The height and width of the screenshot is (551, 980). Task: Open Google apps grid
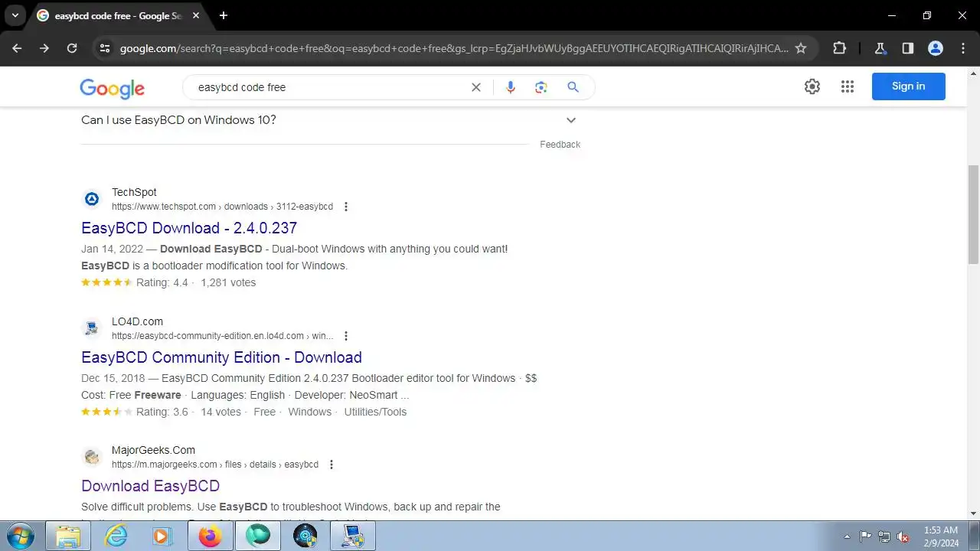point(847,86)
